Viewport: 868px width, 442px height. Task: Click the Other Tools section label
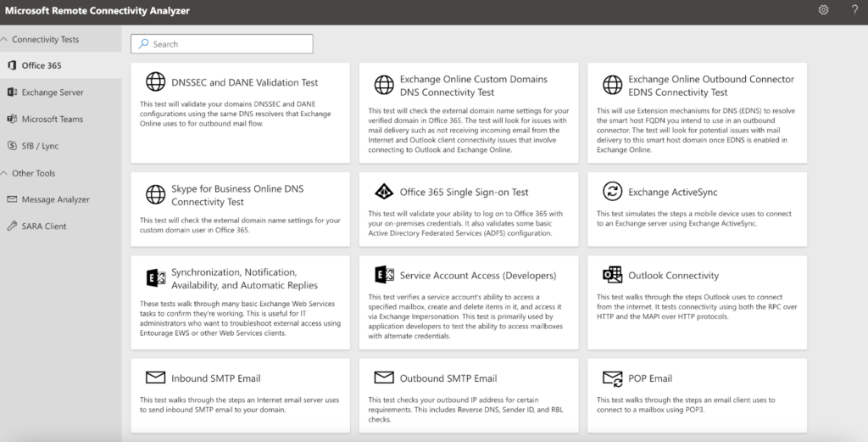pos(34,173)
